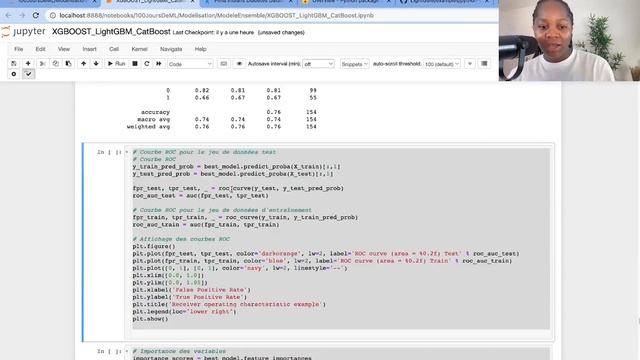Reload the page in the browser
This screenshot has width=640, height=360.
(x=36, y=16)
